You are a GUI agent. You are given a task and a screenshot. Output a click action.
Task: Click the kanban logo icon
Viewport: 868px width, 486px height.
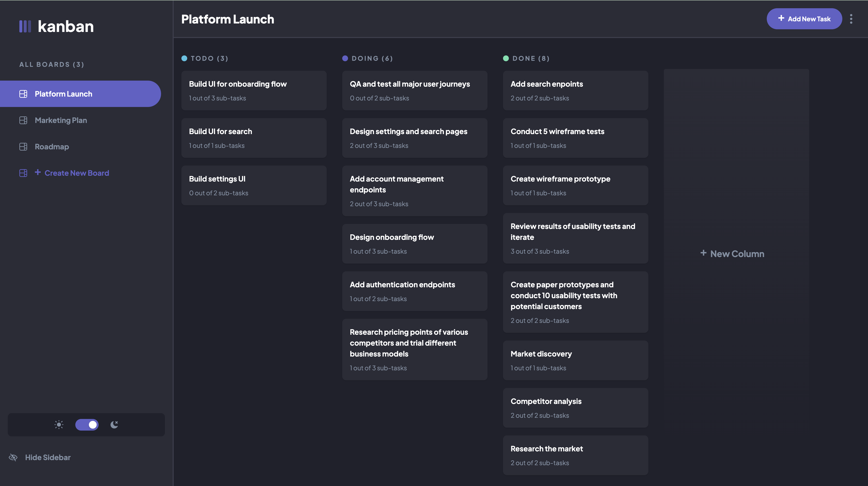point(25,26)
